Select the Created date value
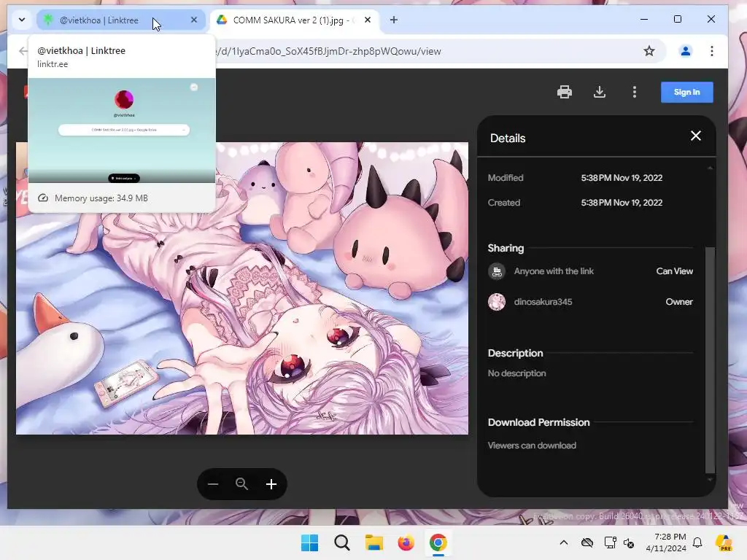 622,203
